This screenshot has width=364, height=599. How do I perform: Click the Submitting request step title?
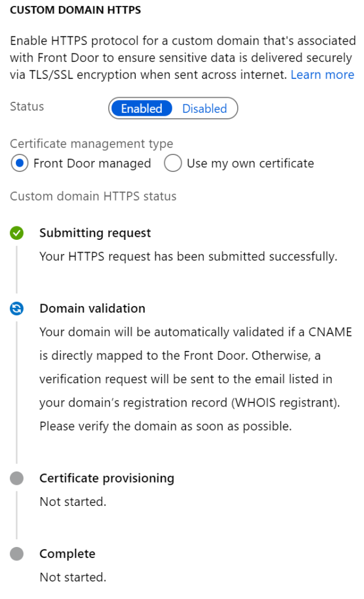95,233
